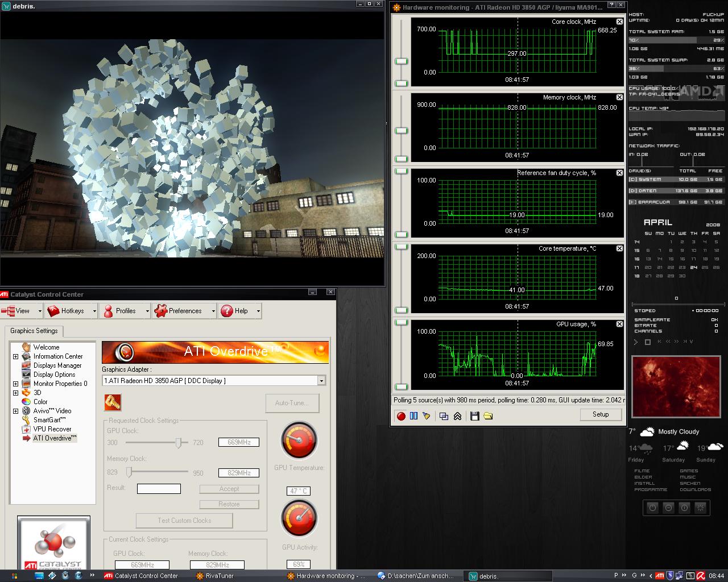The width and height of the screenshot is (728, 582).
Task: Click the starburst icon in sidebar widget
Action: point(700,508)
